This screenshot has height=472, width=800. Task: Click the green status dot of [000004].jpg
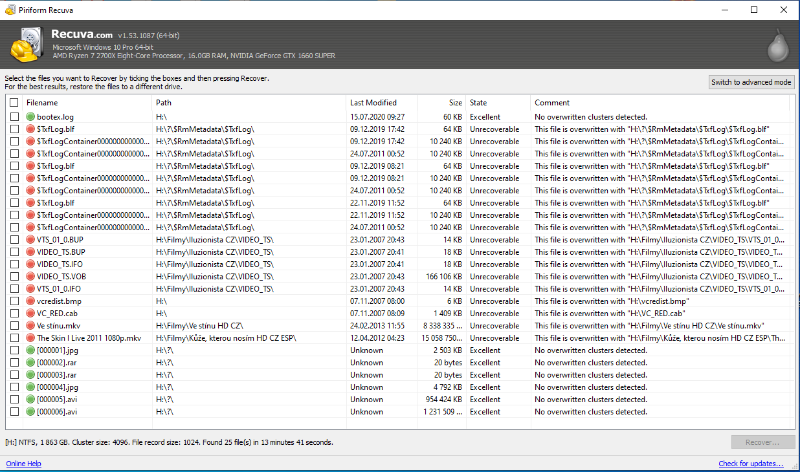(x=31, y=387)
